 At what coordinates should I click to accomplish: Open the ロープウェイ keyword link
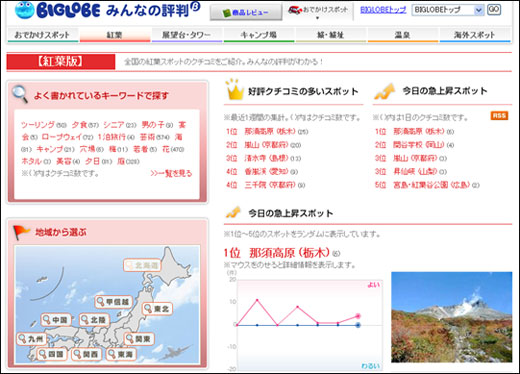[62, 137]
